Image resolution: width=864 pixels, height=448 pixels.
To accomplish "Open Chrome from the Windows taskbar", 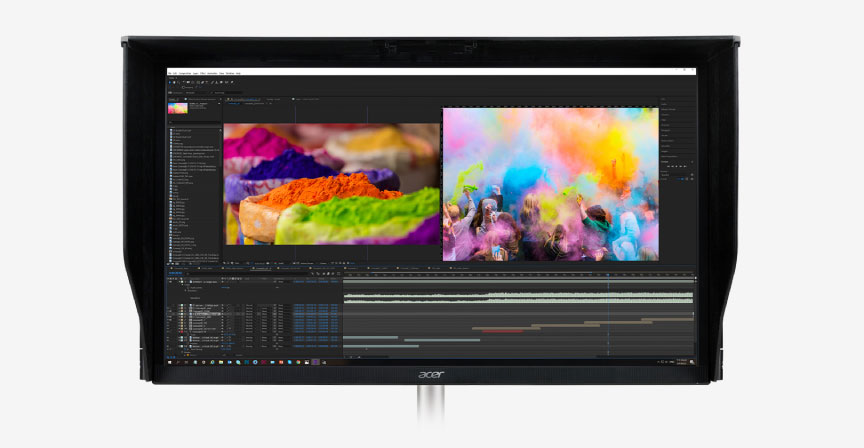I will [298, 363].
